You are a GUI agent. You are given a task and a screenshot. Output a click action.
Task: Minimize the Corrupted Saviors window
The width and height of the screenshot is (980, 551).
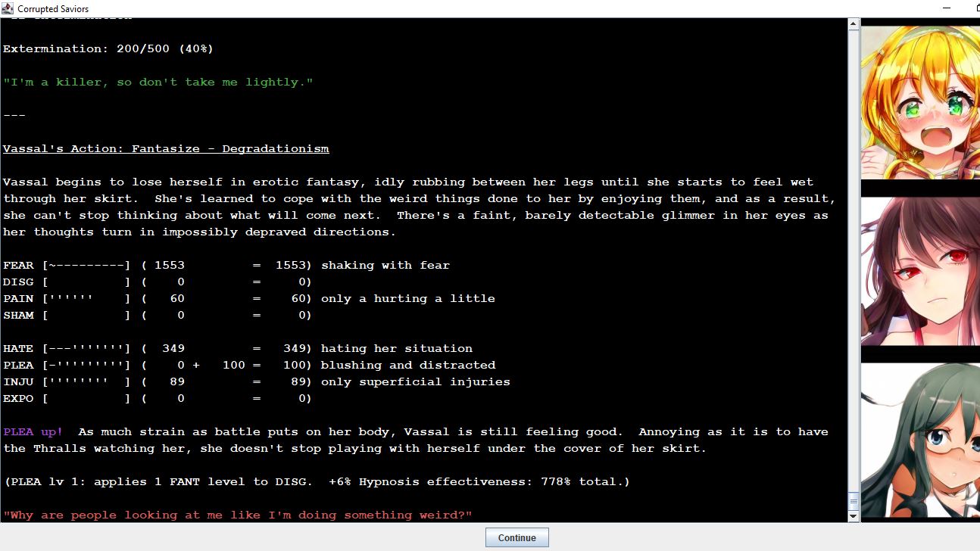click(947, 8)
